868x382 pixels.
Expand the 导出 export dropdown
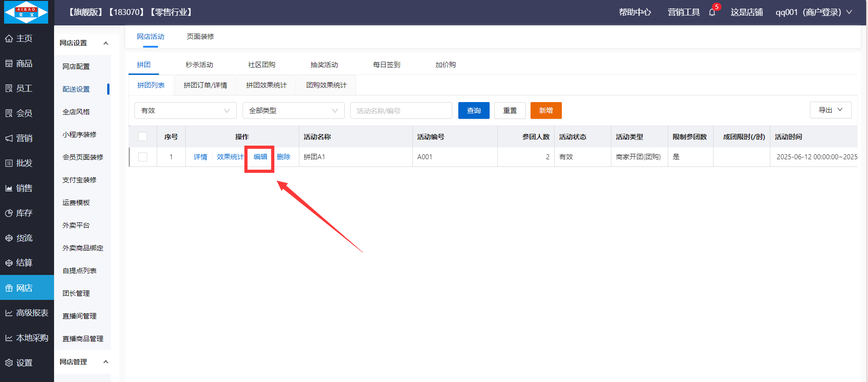point(830,110)
